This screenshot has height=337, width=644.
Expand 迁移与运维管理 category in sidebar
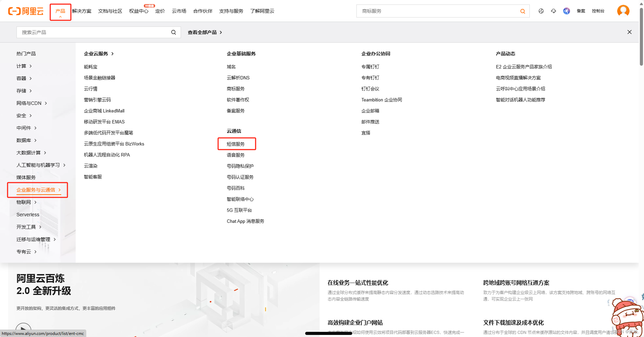pos(36,239)
